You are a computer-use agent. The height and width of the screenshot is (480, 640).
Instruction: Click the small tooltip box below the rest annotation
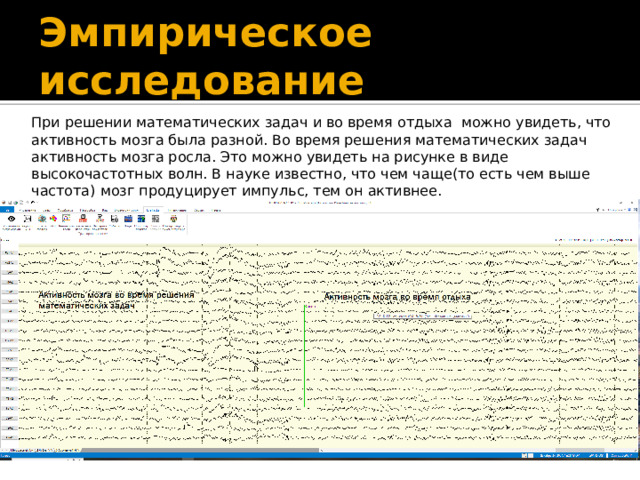pyautogui.click(x=422, y=316)
